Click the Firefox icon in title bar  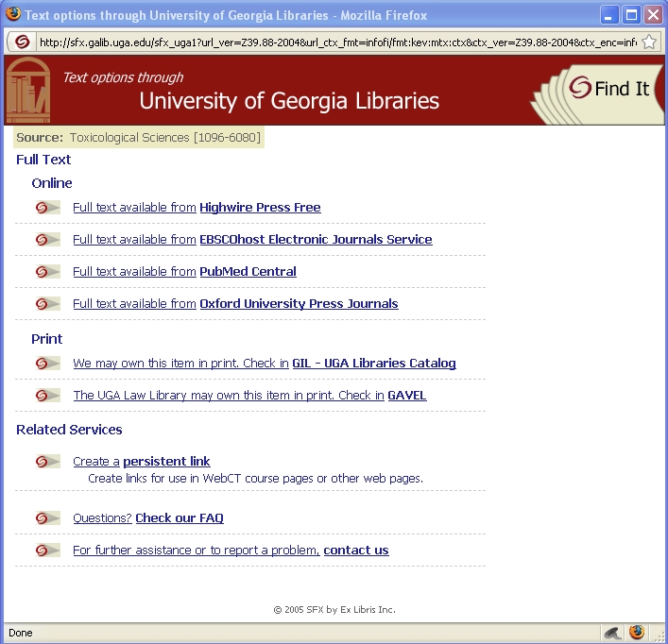(13, 14)
